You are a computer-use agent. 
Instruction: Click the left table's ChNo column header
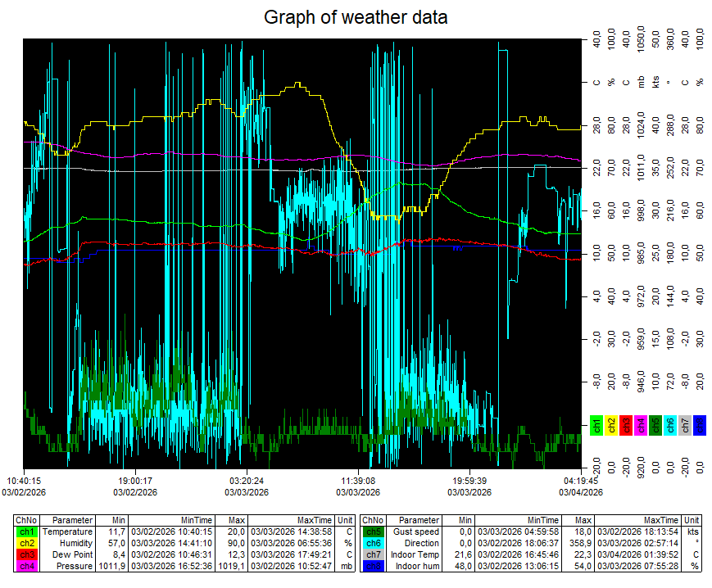[x=27, y=520]
